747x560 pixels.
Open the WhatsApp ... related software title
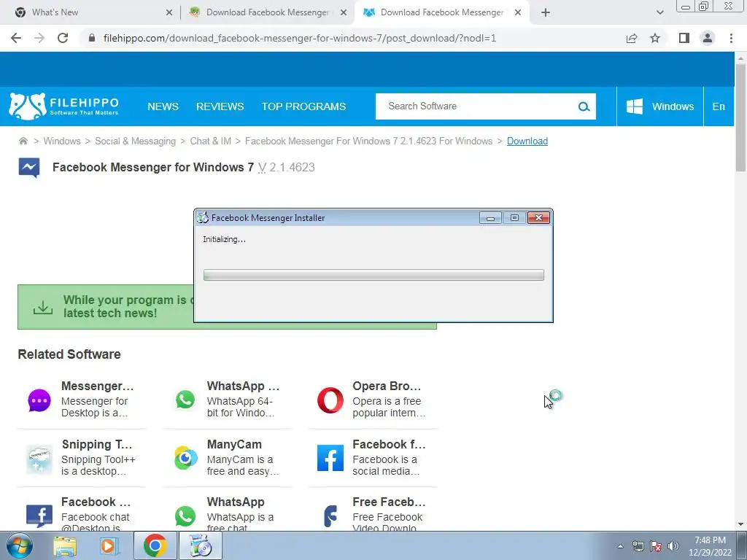tap(243, 386)
